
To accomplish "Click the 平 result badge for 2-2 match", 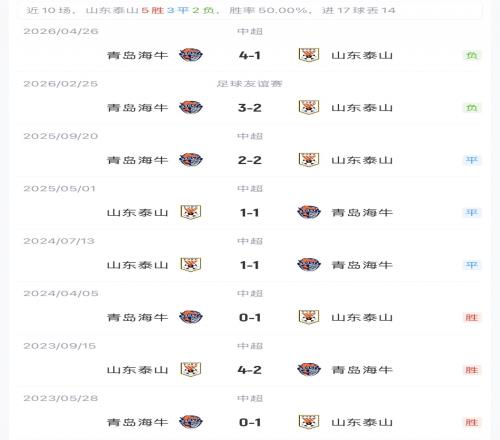I will (472, 160).
